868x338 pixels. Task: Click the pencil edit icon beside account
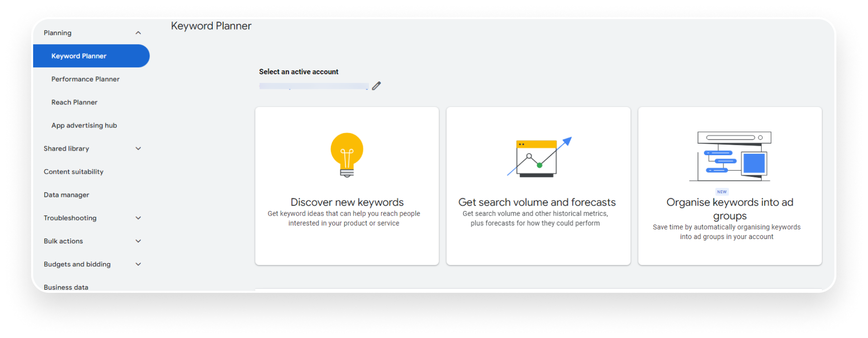click(377, 86)
